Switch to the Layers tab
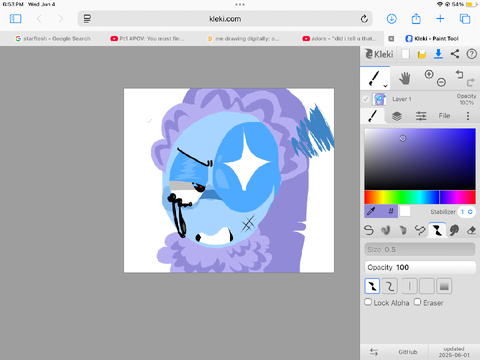 [397, 116]
